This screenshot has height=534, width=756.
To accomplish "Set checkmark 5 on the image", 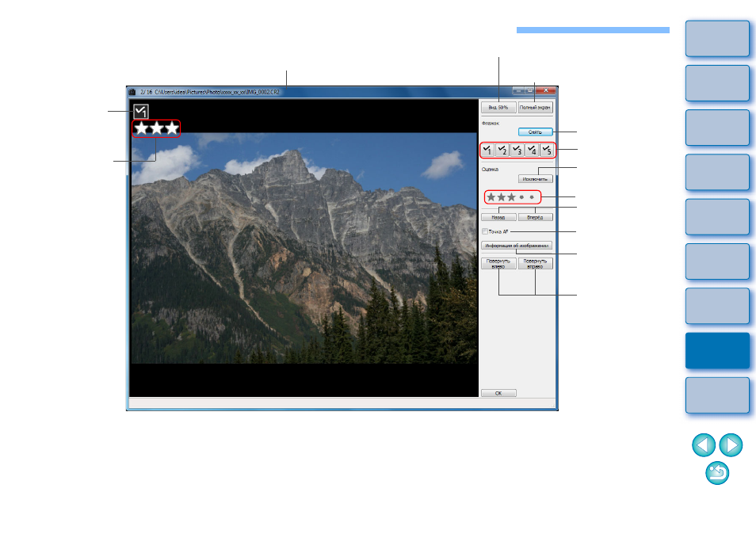I will (547, 151).
